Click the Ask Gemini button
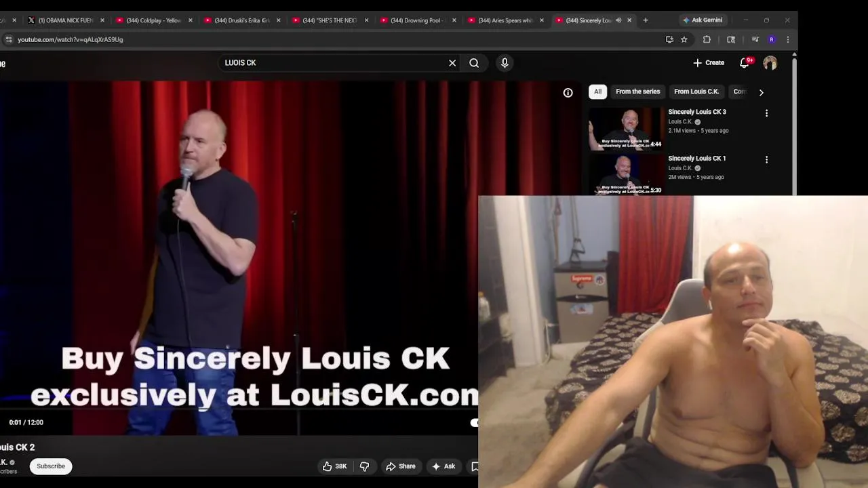Viewport: 868px width, 488px height. [703, 20]
